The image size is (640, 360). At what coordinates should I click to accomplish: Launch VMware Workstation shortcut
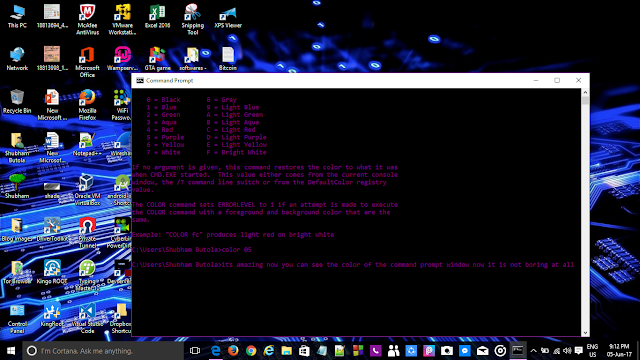coord(122,20)
